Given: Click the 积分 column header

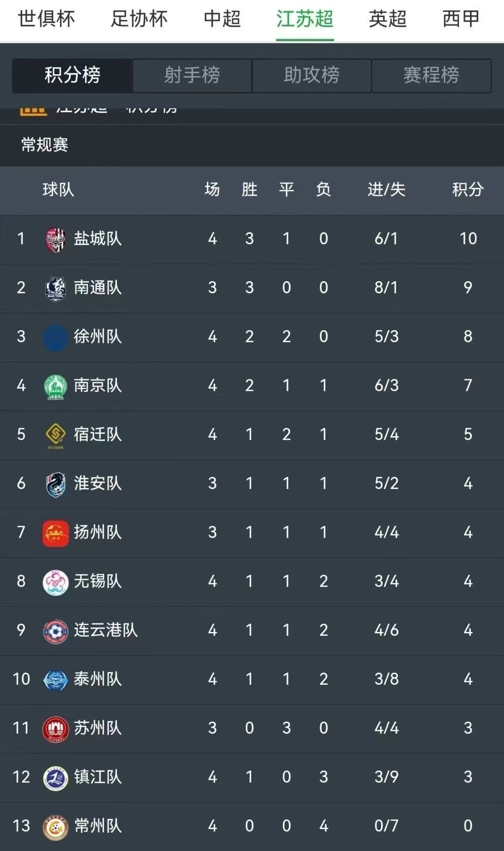Looking at the screenshot, I should [x=468, y=190].
